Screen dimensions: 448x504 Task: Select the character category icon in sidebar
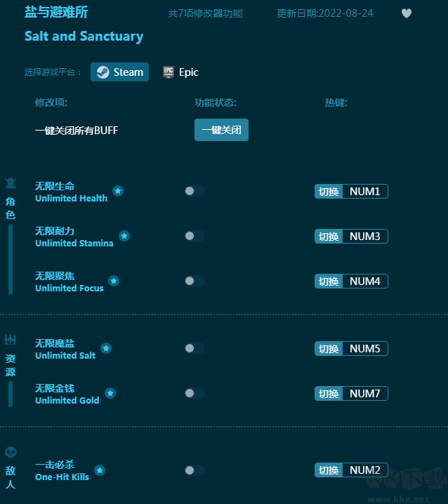click(x=11, y=184)
